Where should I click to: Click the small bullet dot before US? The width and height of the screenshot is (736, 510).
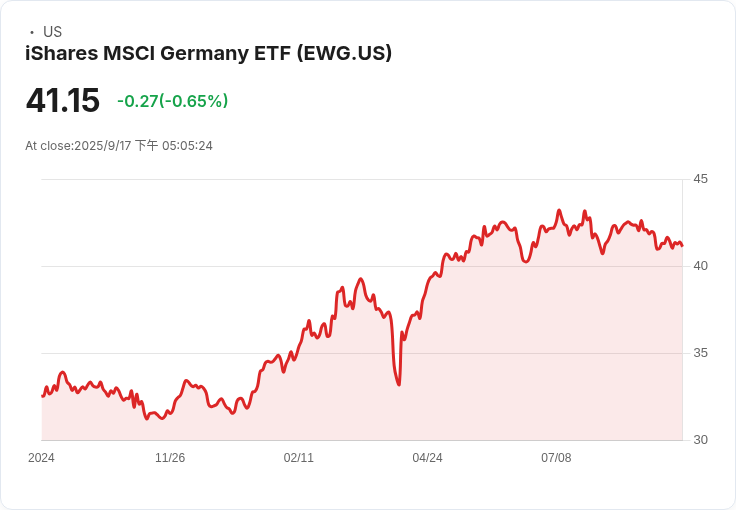pos(32,32)
